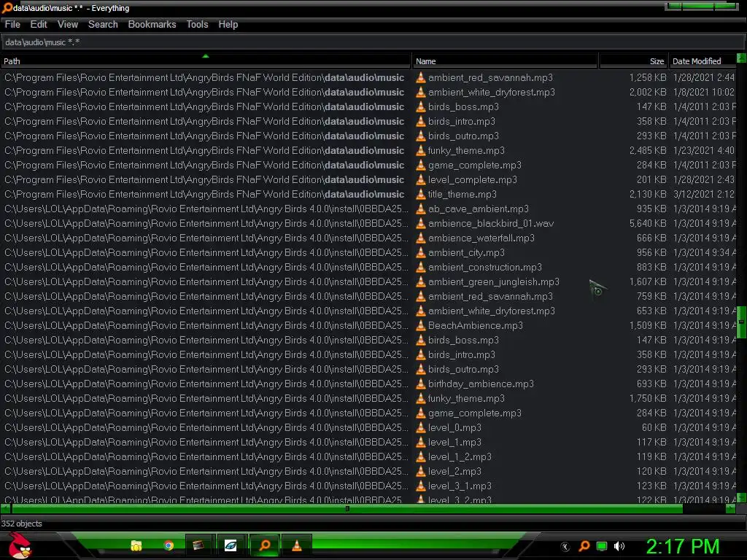Click the vertical scrollbar thumb
This screenshot has width=747, height=560.
tap(741, 322)
